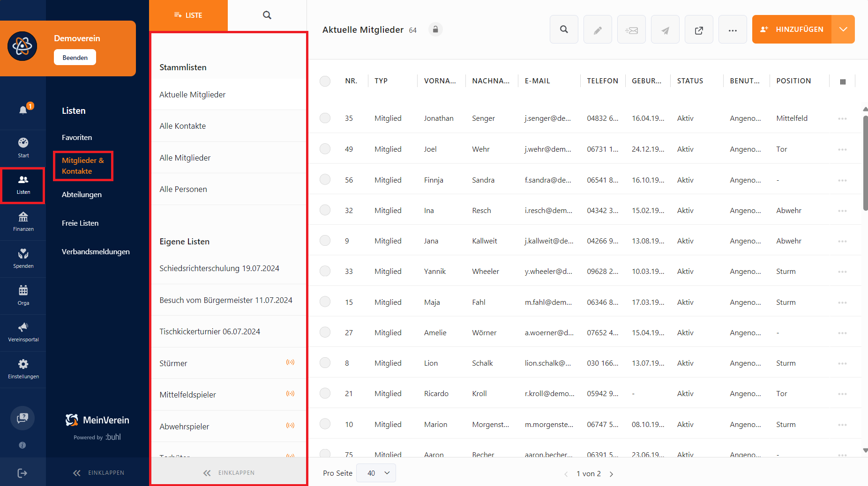Click the Demoverein club logo
868x486 pixels.
point(22,46)
